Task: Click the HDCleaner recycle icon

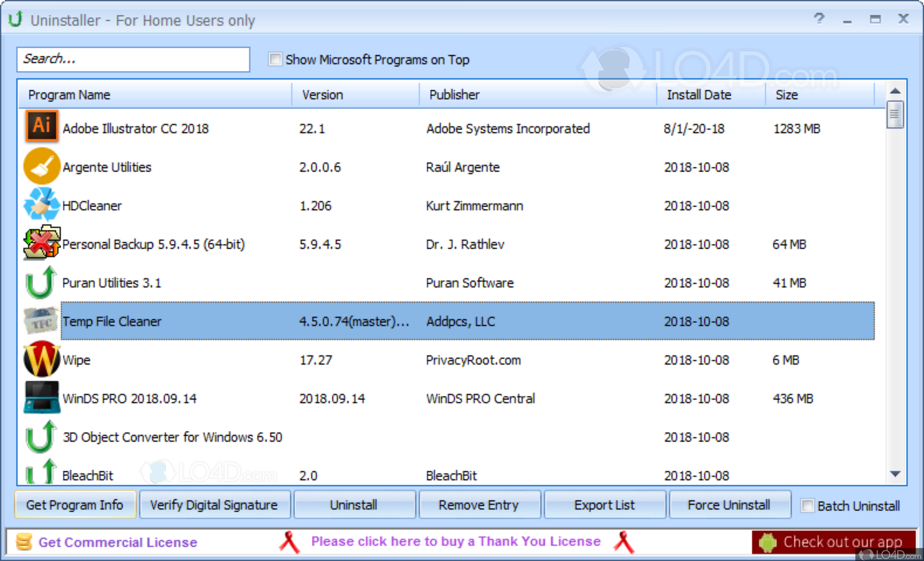Action: coord(42,204)
